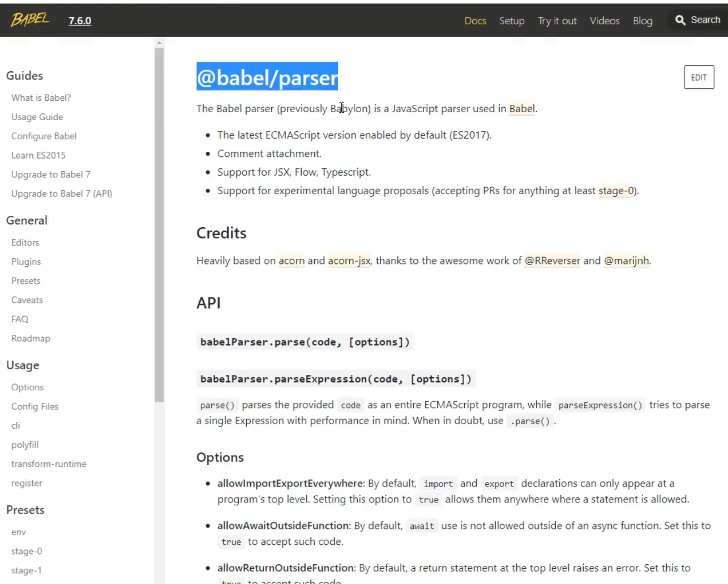Follow the acorn-jsx link

(x=349, y=261)
